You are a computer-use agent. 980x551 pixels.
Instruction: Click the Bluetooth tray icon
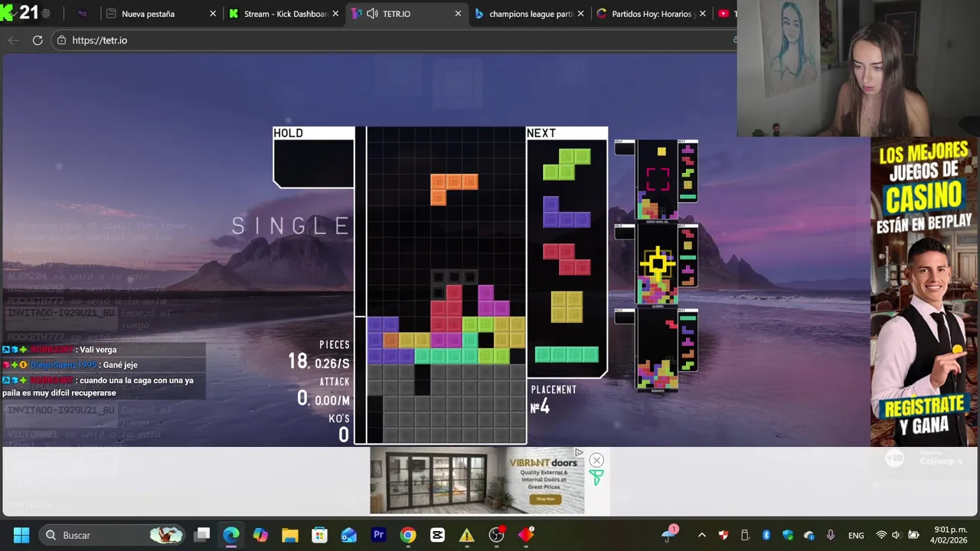coord(766,535)
